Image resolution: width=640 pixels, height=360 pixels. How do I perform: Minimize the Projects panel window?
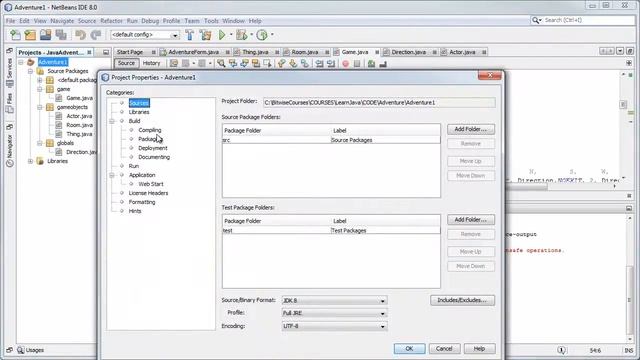click(x=106, y=52)
